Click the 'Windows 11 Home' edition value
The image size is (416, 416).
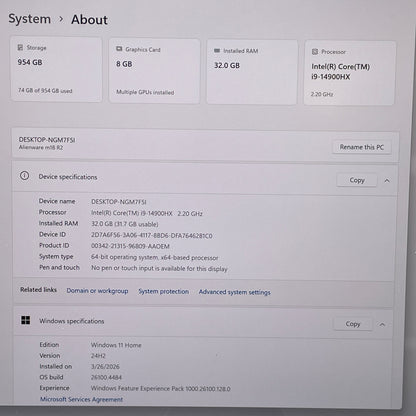point(116,345)
